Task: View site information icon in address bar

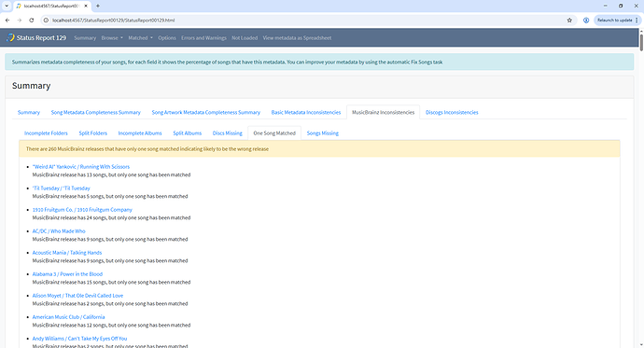Action: [46, 21]
